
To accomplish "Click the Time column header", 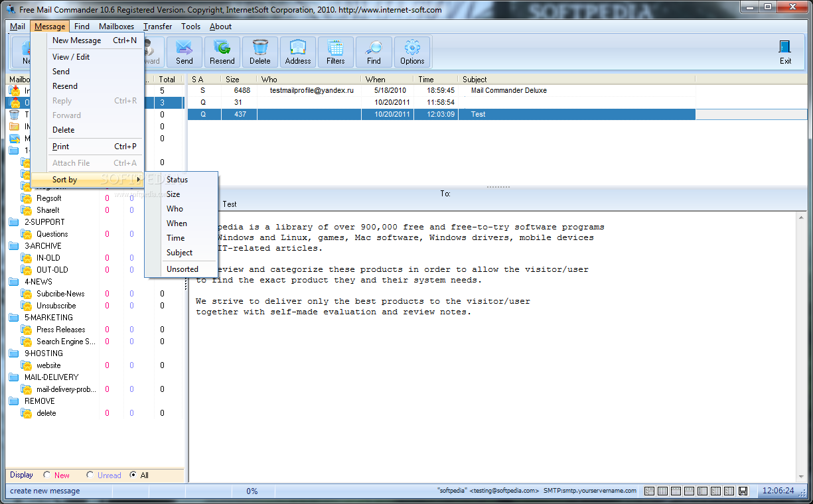I will (435, 80).
